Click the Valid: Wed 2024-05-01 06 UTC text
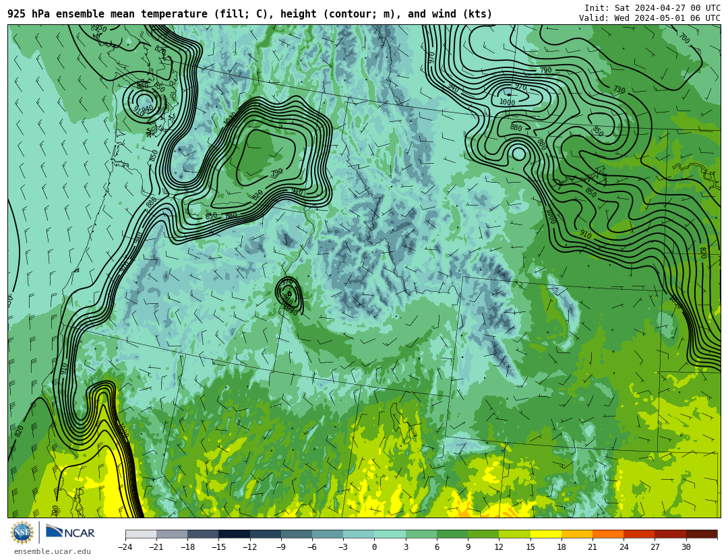The height and width of the screenshot is (560, 728). (650, 18)
